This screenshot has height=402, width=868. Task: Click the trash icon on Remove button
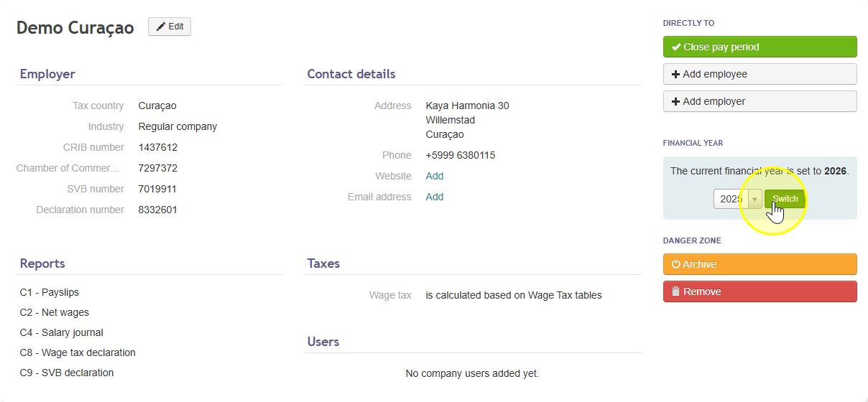675,291
